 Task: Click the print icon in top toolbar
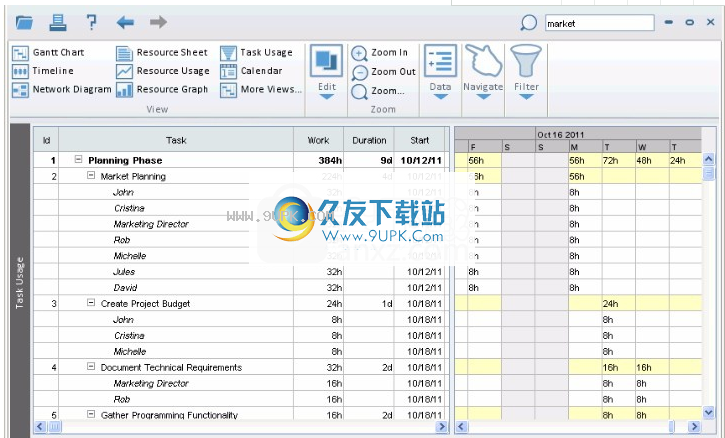coord(58,22)
